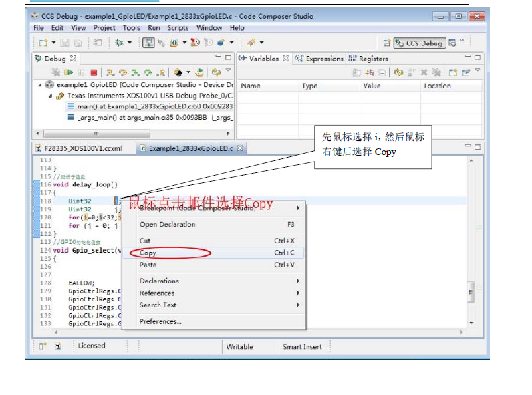Open the New wizard dropdown arrow
Screen dimensions: 532x395
click(x=53, y=43)
